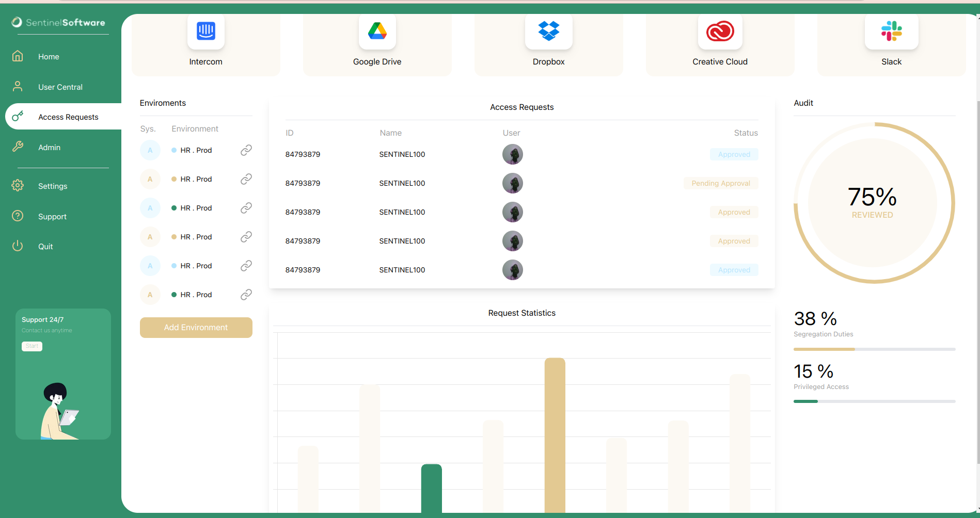Click the Admin wrench icon
This screenshot has width=980, height=518.
point(18,147)
